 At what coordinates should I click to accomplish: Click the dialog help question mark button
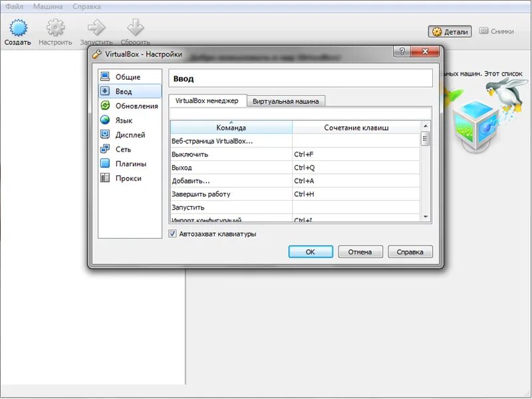(402, 51)
